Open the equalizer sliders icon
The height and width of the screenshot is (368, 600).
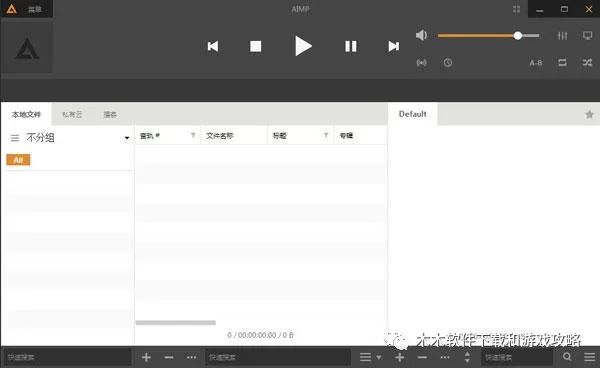click(562, 36)
